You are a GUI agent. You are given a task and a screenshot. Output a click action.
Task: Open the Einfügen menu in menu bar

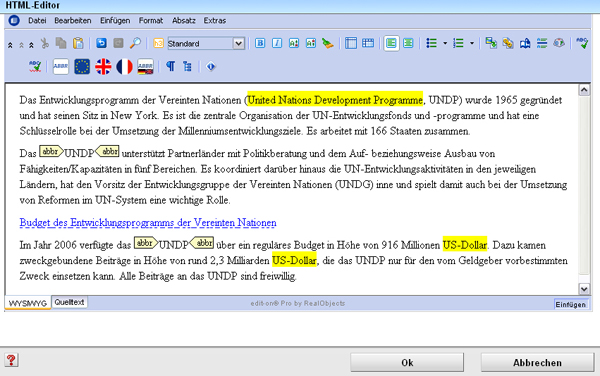(115, 21)
